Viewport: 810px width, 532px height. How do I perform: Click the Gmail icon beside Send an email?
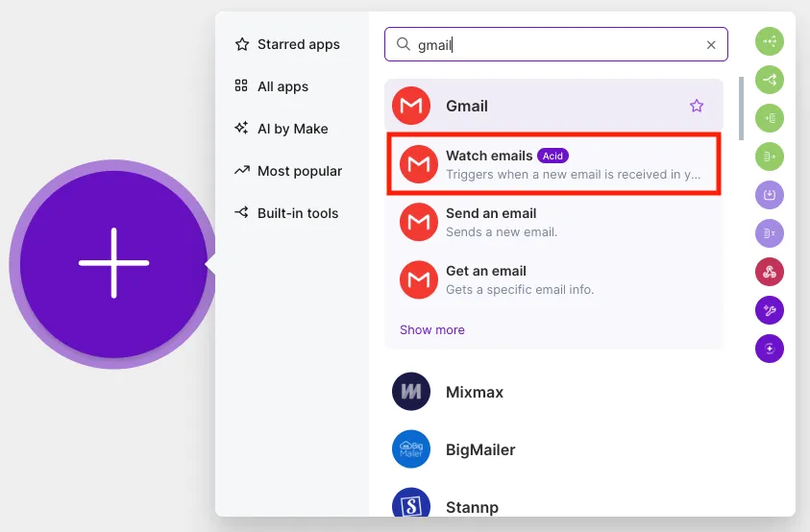[x=419, y=222]
